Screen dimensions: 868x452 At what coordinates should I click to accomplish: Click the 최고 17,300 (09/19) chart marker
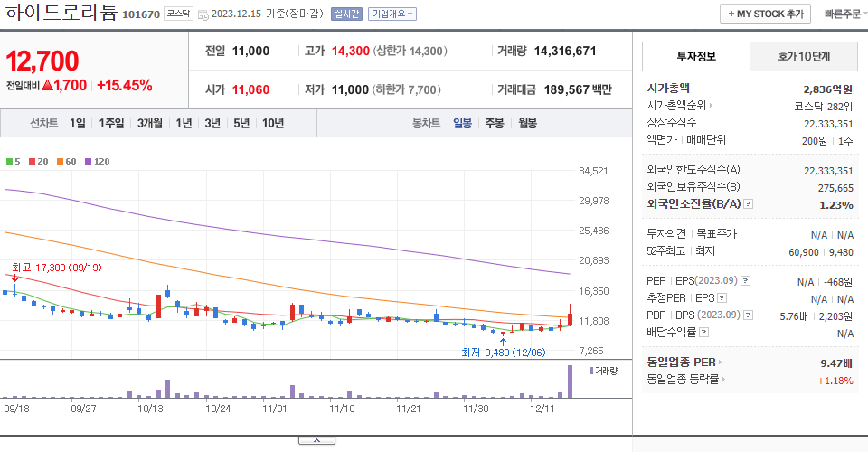click(56, 268)
